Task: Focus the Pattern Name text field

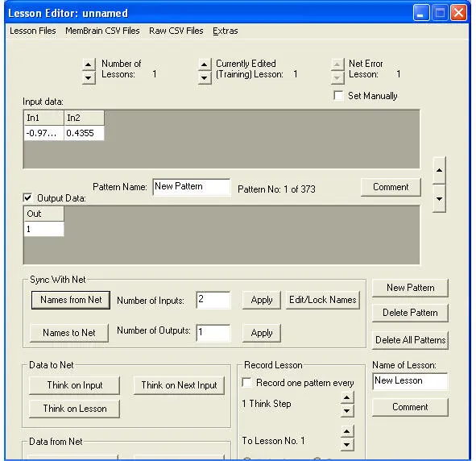Action: [x=191, y=187]
